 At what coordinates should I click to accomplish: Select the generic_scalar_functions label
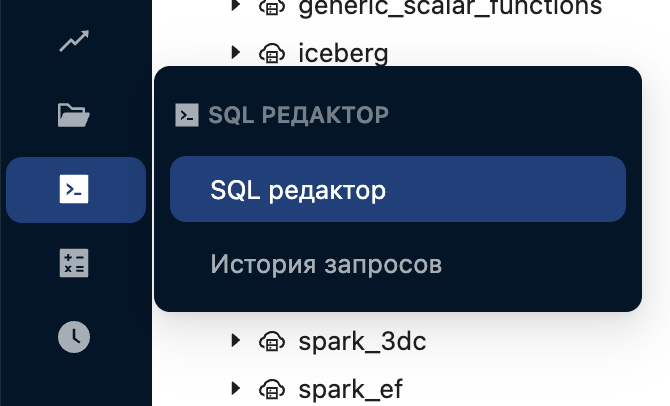450,7
